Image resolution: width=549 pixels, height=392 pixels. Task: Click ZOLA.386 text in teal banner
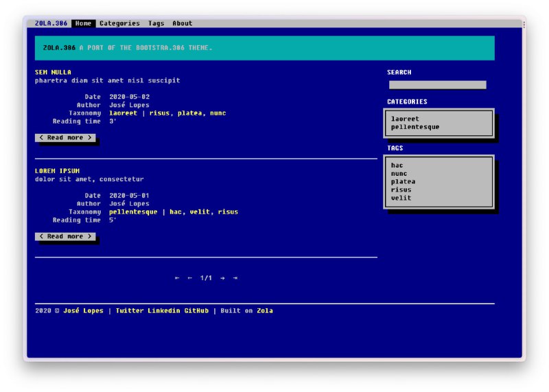coord(59,47)
